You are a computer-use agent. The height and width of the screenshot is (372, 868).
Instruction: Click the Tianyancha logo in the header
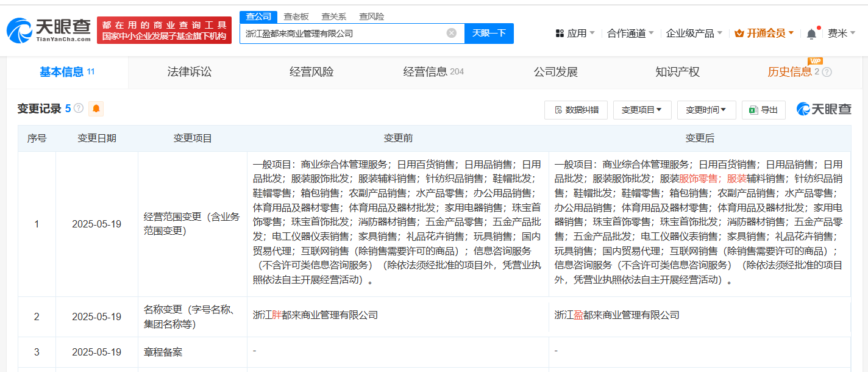click(x=49, y=30)
